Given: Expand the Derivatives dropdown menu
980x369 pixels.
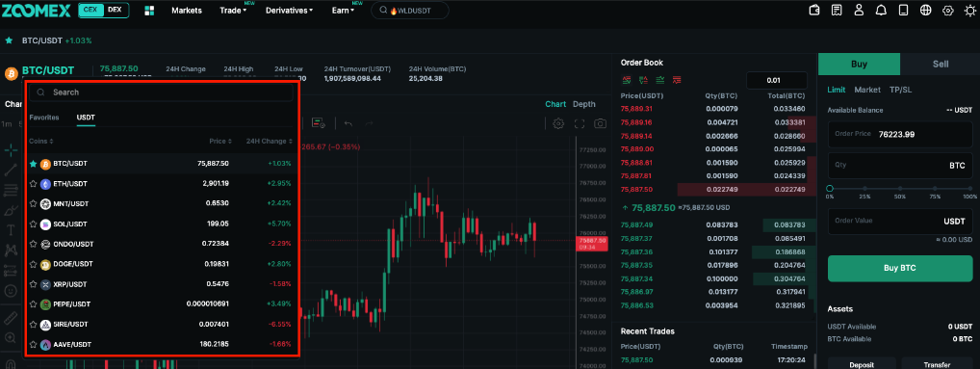Looking at the screenshot, I should (x=290, y=11).
